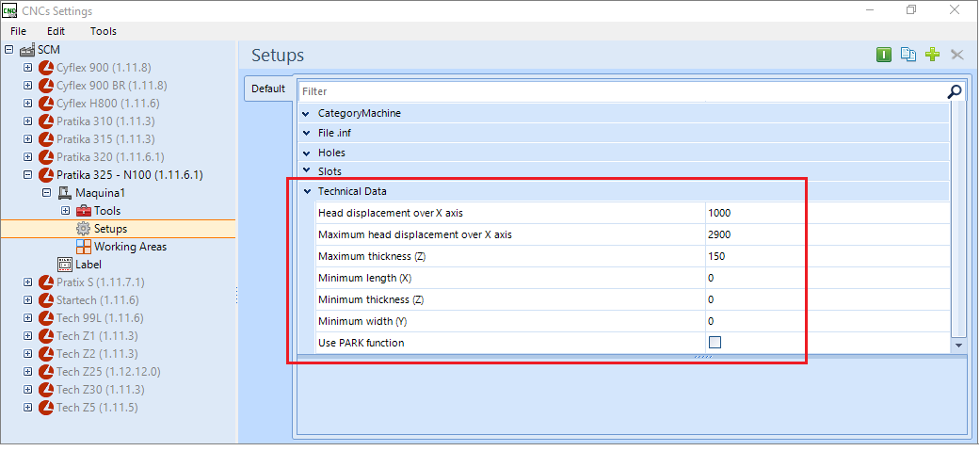Screen dimensions: 980x451
Task: Select Working Areas in the tree
Action: point(130,247)
